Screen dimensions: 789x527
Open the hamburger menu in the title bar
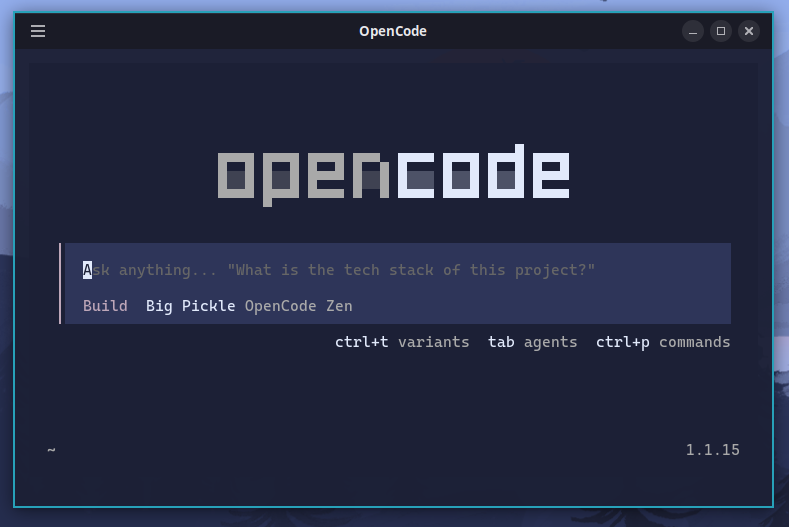click(38, 31)
